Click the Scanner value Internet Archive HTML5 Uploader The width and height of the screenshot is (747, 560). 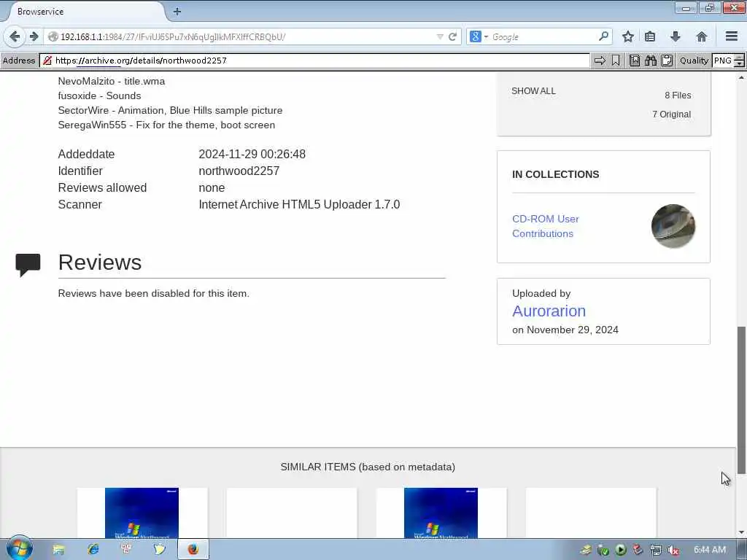point(299,205)
